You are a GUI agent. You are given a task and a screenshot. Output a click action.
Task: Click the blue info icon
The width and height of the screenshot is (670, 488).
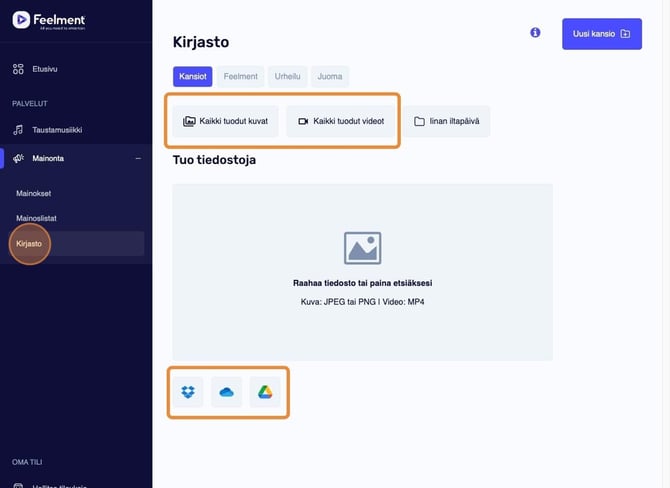tap(535, 33)
